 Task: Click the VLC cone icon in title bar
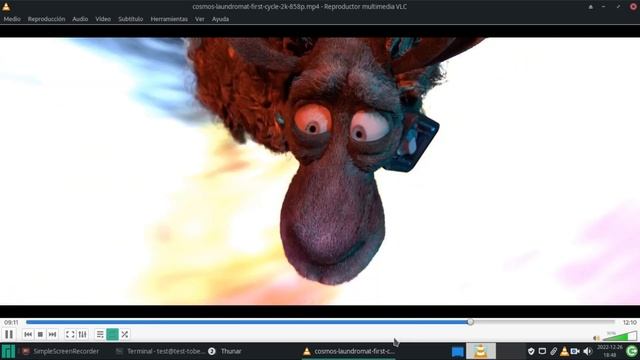6,7
